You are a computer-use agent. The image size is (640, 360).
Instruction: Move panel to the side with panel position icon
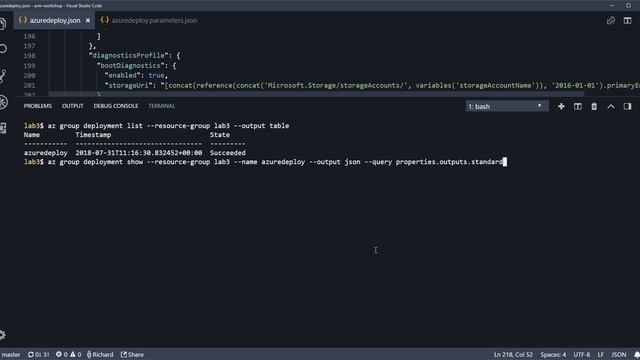tap(627, 107)
